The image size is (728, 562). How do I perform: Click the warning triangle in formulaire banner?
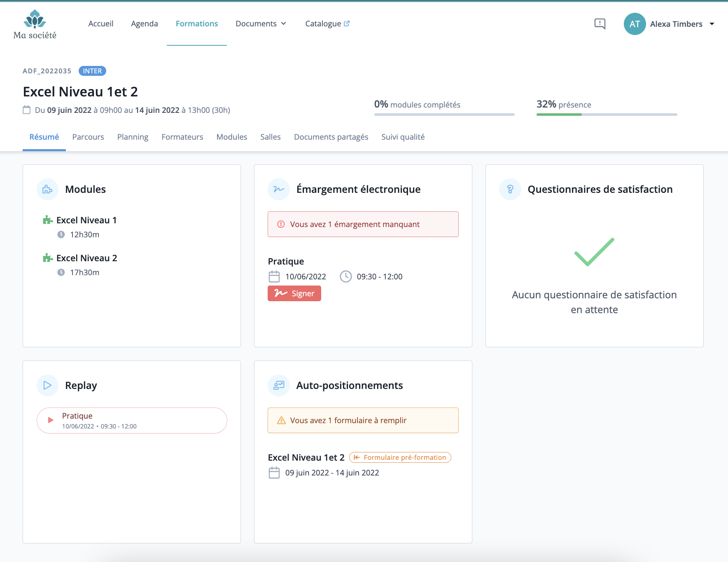pyautogui.click(x=282, y=420)
